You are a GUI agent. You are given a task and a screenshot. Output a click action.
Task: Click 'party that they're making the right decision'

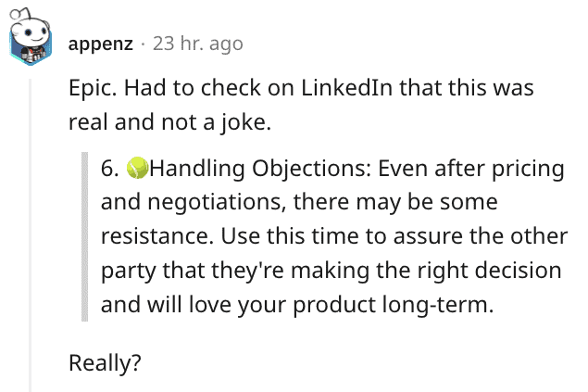click(332, 271)
